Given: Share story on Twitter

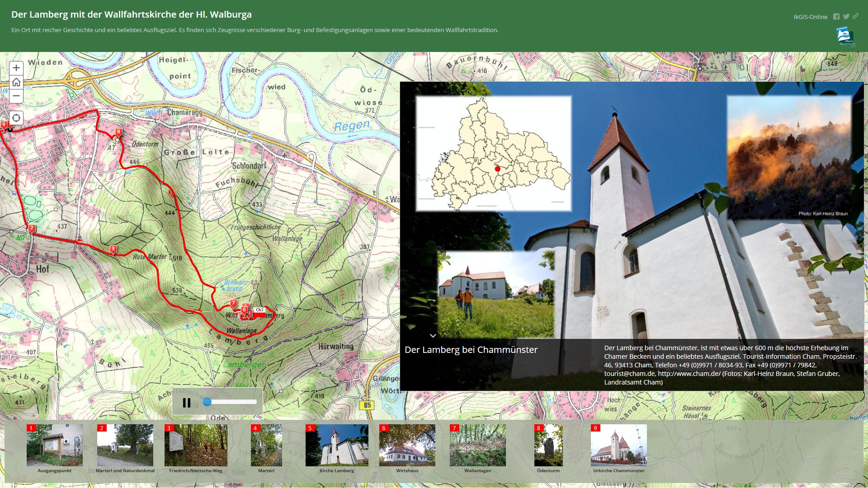Looking at the screenshot, I should [x=846, y=17].
